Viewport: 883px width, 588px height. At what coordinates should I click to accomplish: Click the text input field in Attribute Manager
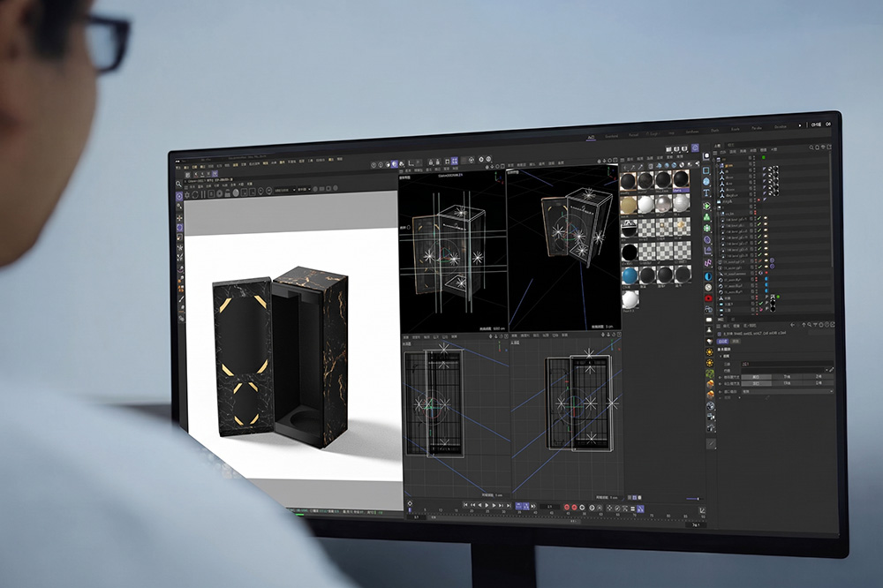click(788, 364)
